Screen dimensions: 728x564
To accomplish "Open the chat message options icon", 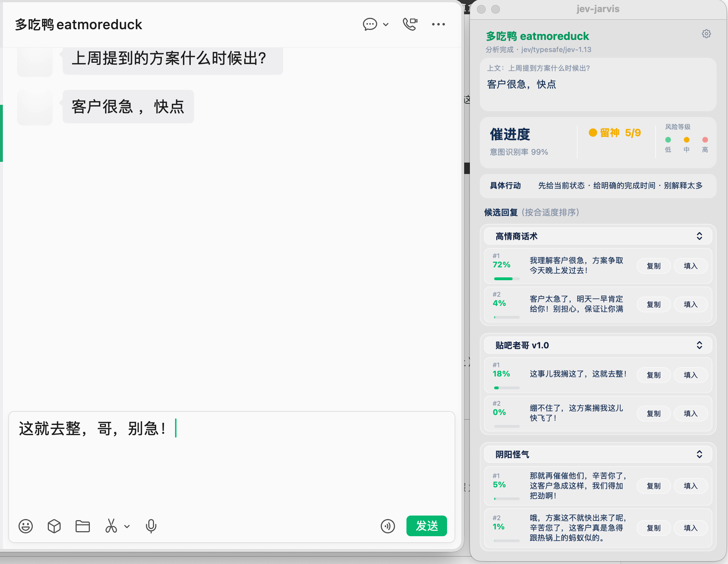I will pyautogui.click(x=370, y=25).
